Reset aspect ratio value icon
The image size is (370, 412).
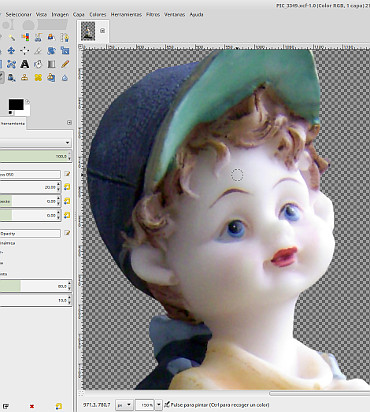[x=67, y=201]
